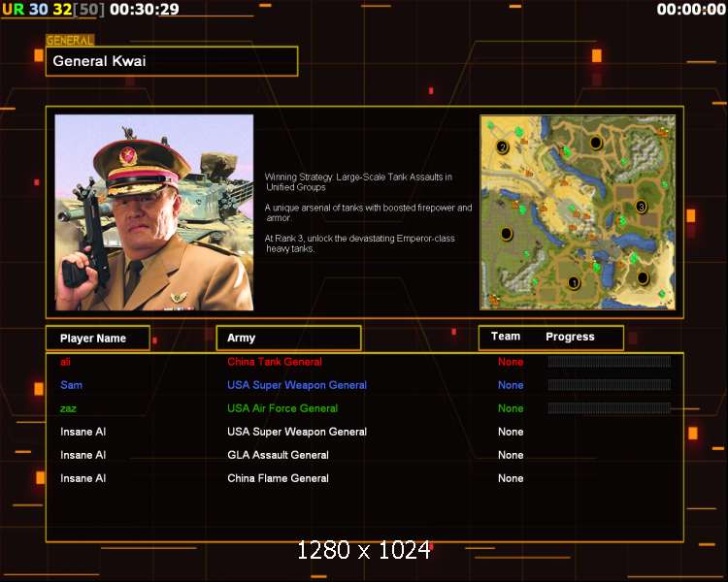728x582 pixels.
Task: Click the Rank 3 Emperor-class tanks text
Action: [x=359, y=243]
